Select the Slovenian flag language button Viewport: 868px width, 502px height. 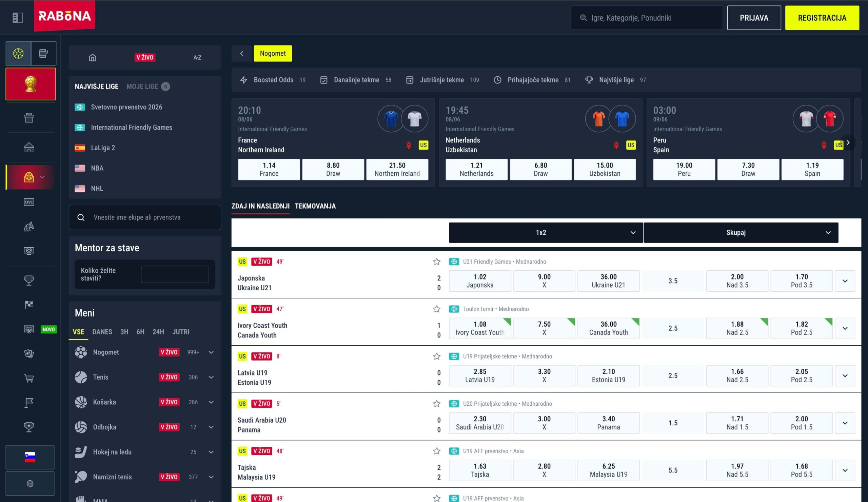pyautogui.click(x=30, y=457)
